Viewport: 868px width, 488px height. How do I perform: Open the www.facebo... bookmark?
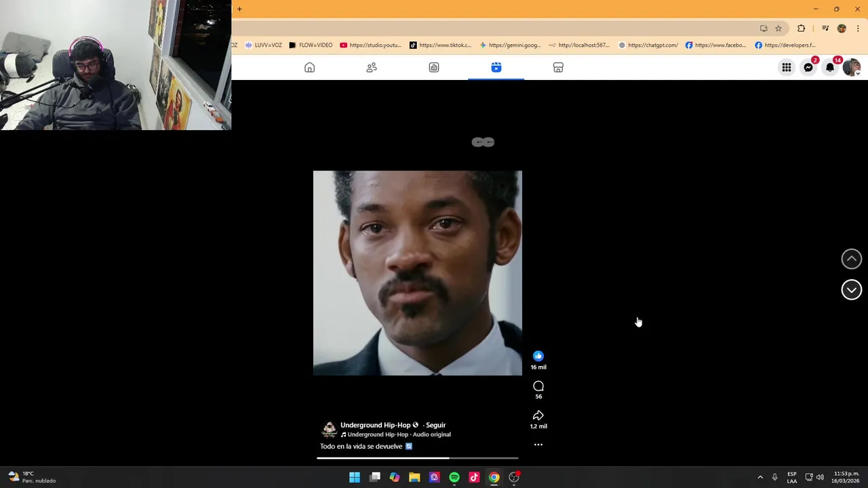pyautogui.click(x=715, y=45)
